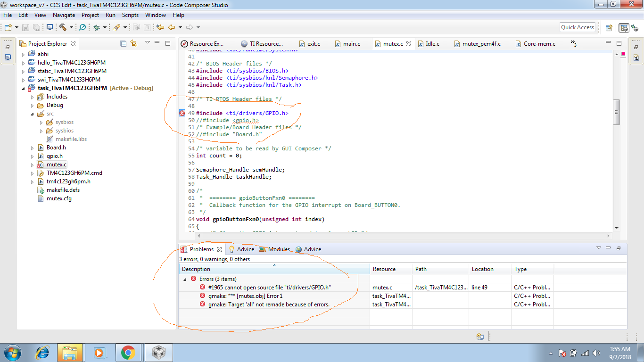Switch to the main.c editor tab
The image size is (644, 362).
coord(351,44)
